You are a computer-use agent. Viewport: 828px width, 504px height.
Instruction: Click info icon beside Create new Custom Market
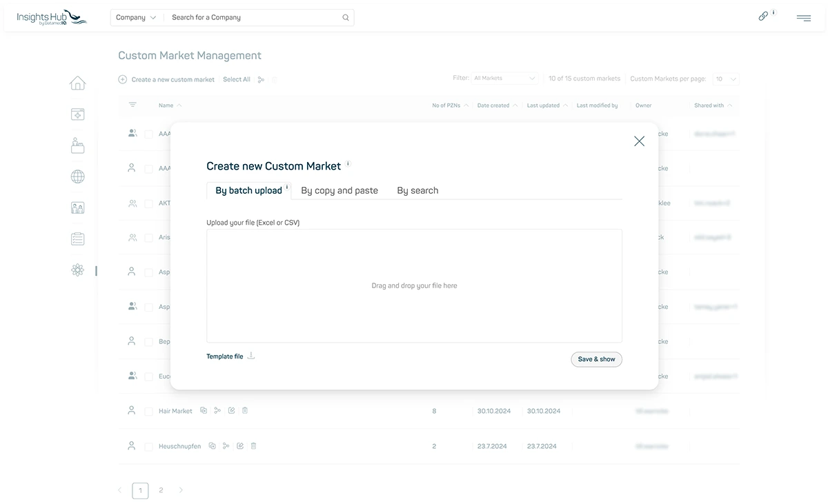click(x=348, y=164)
